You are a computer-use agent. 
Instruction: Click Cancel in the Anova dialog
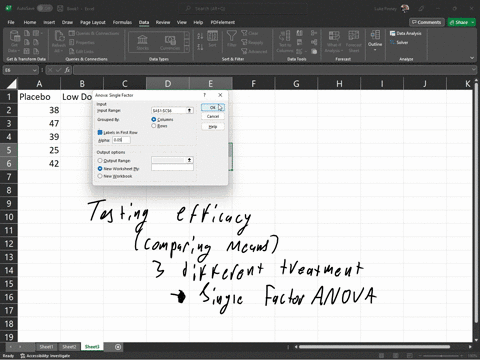click(213, 116)
